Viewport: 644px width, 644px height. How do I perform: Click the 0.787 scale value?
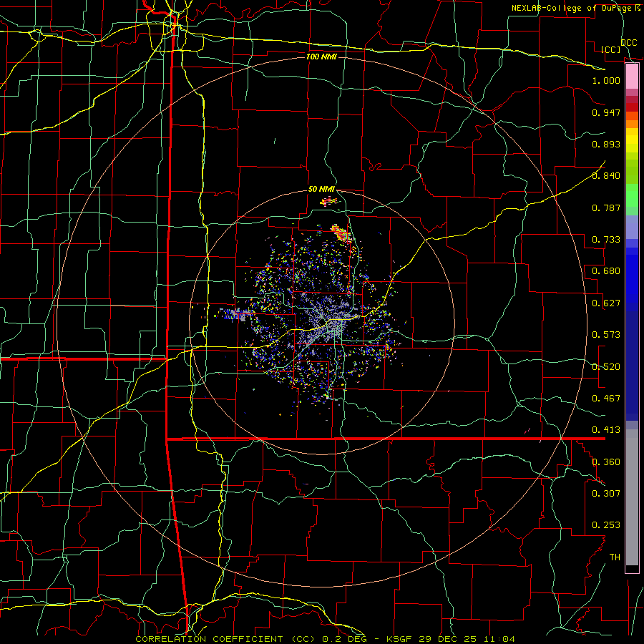[x=606, y=208]
